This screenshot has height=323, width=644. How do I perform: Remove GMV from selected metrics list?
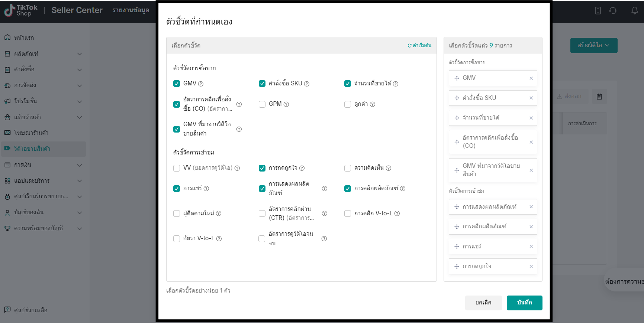point(531,78)
